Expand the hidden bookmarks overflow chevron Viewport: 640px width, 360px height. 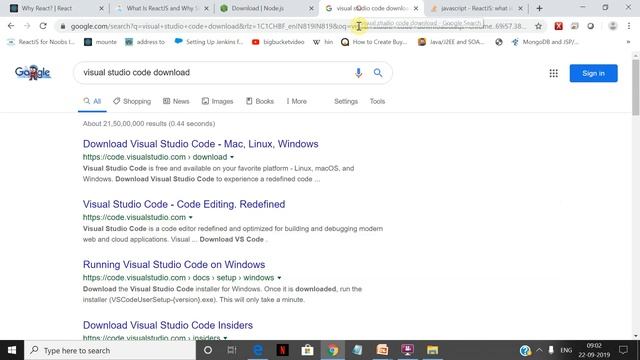pos(628,42)
